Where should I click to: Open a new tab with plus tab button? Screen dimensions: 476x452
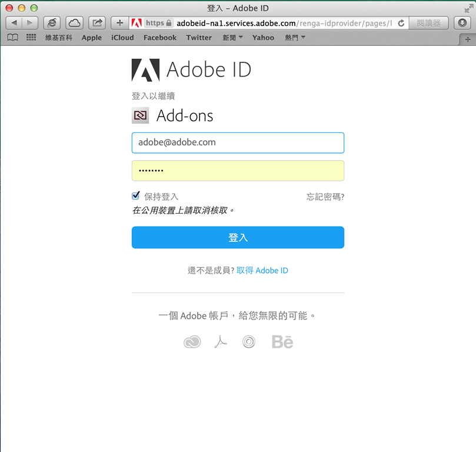[468, 39]
